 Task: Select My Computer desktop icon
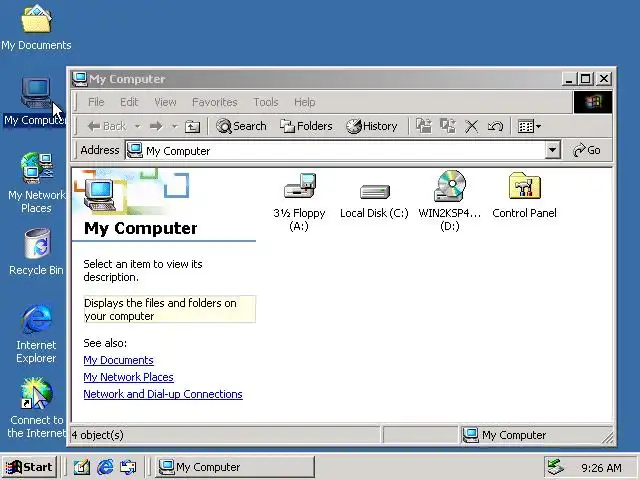click(x=35, y=102)
